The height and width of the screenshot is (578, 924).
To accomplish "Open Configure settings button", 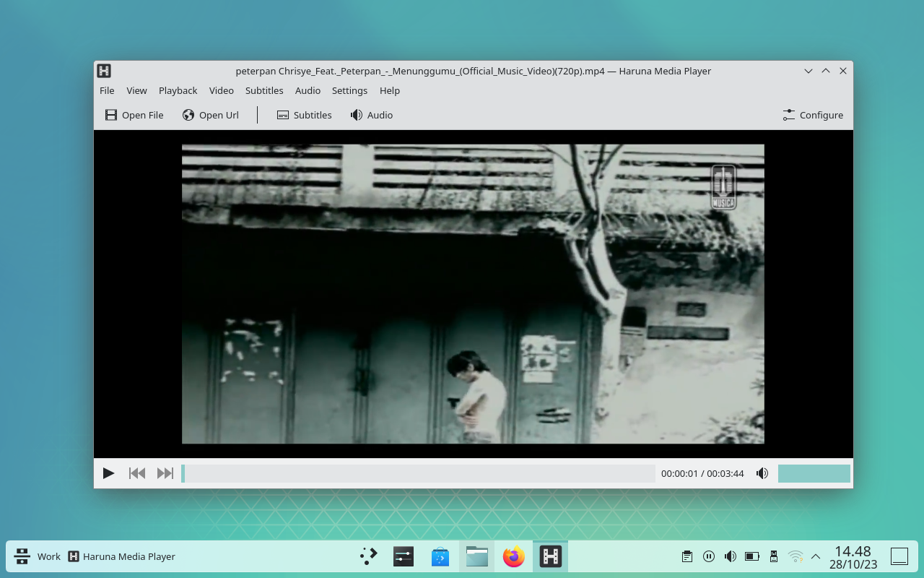I will coord(813,115).
